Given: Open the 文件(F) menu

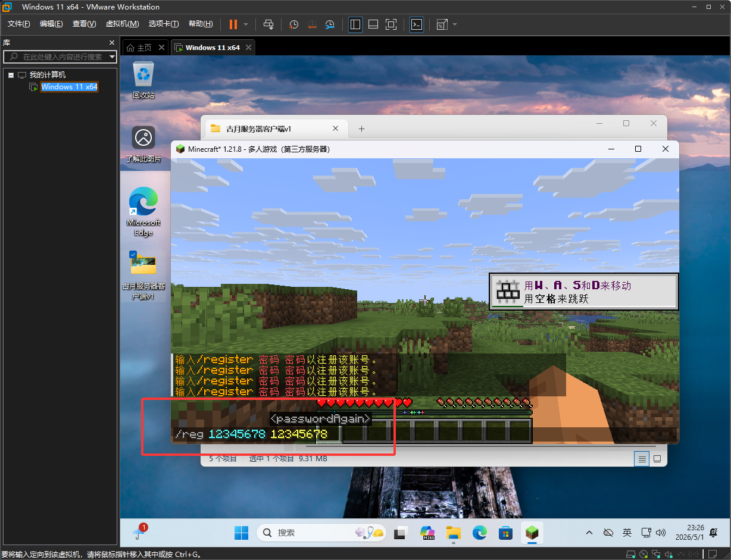Looking at the screenshot, I should tap(19, 24).
